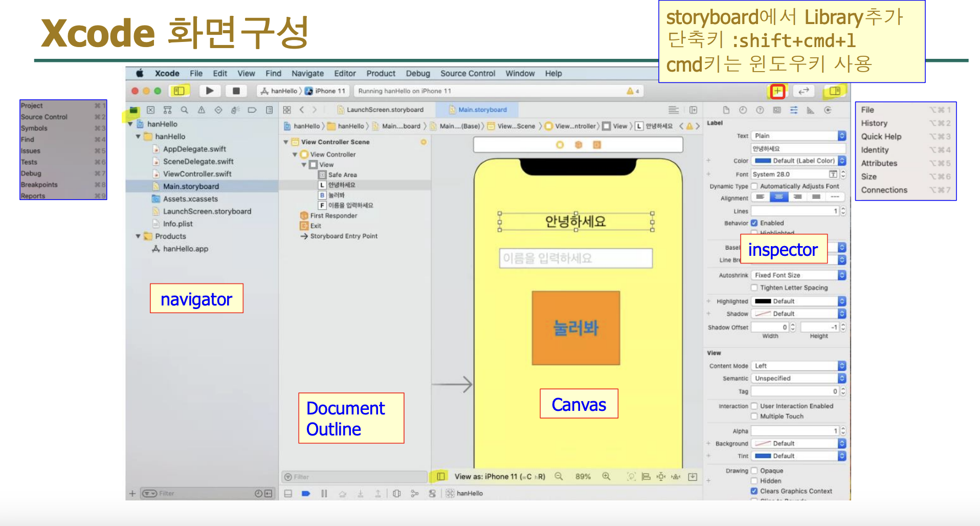This screenshot has height=526, width=980.
Task: Collapse the hanHello project root triangle
Action: pyautogui.click(x=131, y=124)
